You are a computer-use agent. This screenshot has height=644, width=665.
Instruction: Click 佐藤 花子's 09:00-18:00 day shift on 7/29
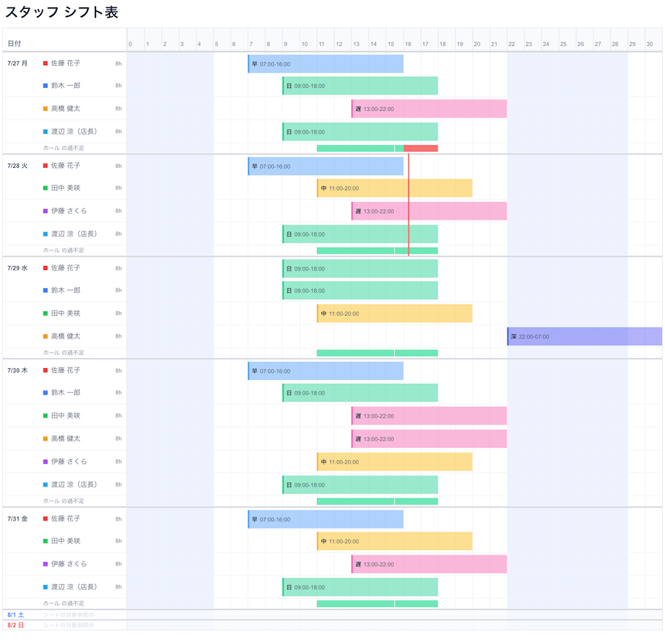[360, 268]
